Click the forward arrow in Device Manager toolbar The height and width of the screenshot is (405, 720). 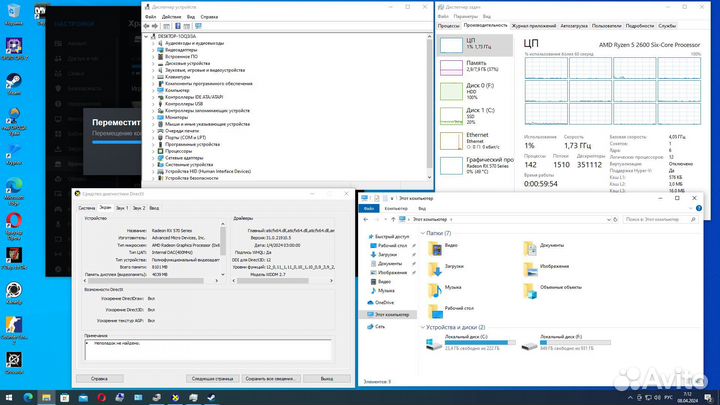(x=155, y=26)
